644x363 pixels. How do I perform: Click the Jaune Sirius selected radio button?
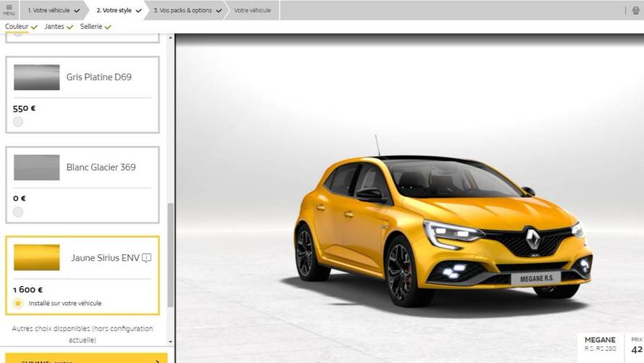coord(18,303)
